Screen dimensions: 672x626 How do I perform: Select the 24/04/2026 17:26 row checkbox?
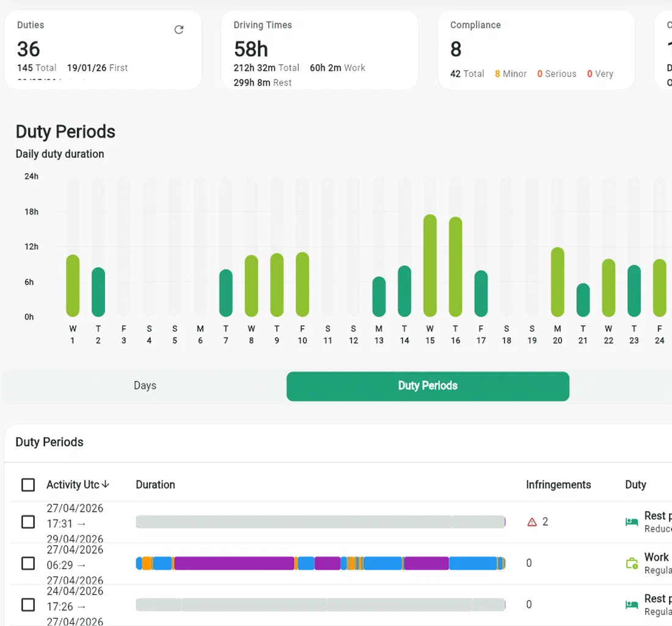tap(28, 605)
